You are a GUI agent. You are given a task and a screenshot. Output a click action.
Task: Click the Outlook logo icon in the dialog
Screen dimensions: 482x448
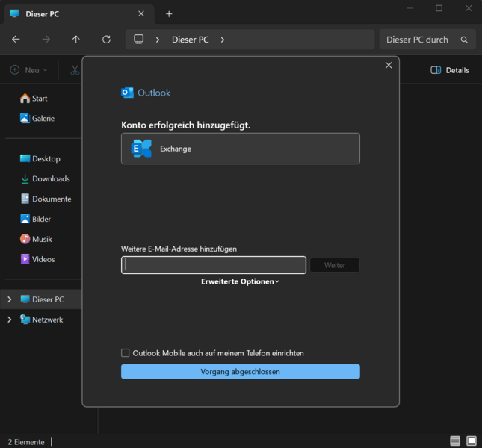tap(127, 93)
